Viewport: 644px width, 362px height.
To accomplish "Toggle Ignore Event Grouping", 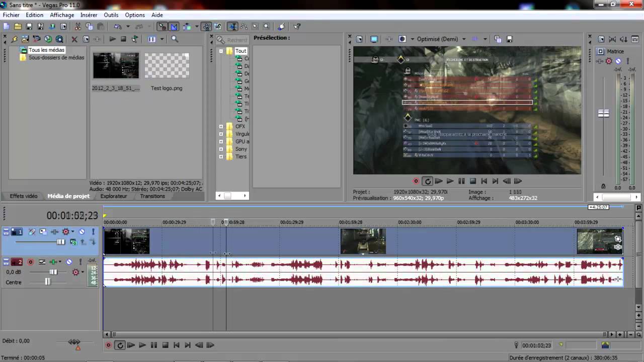I will 218,26.
